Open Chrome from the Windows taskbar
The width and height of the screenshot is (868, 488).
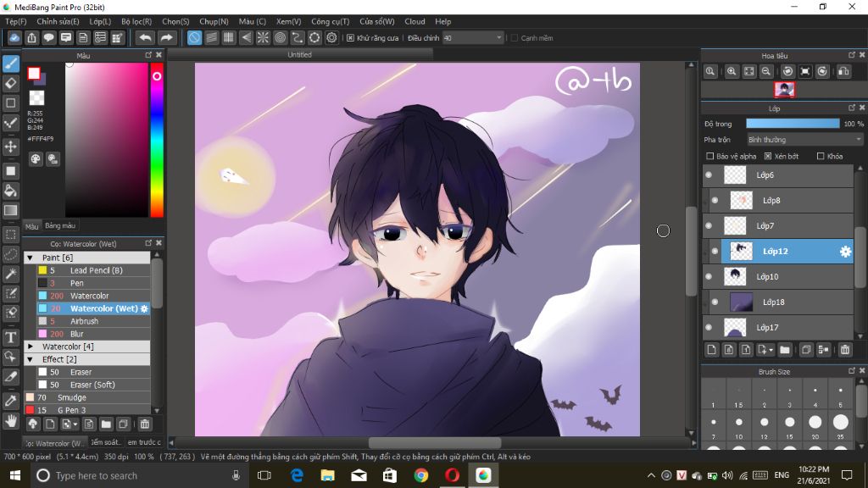point(421,475)
